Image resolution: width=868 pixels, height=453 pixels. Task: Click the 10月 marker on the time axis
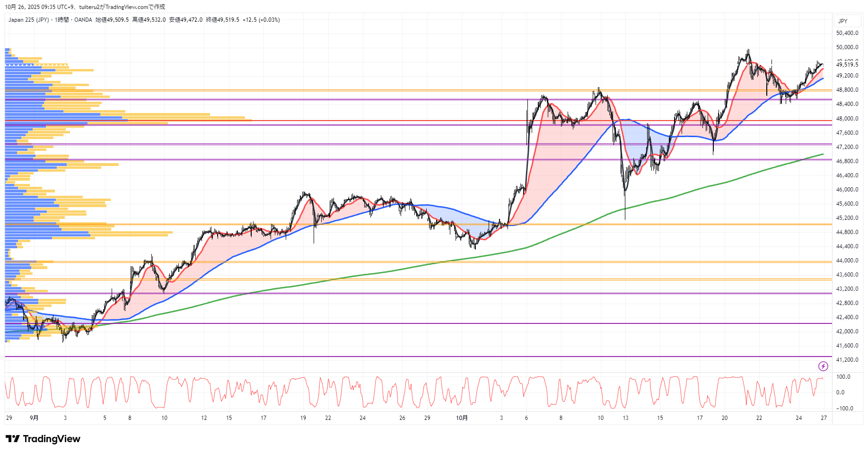coord(462,418)
